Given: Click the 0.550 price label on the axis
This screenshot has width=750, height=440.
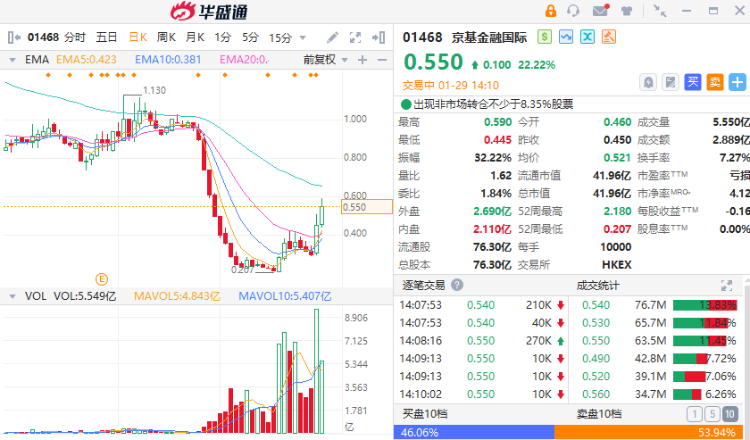Looking at the screenshot, I should point(366,207).
